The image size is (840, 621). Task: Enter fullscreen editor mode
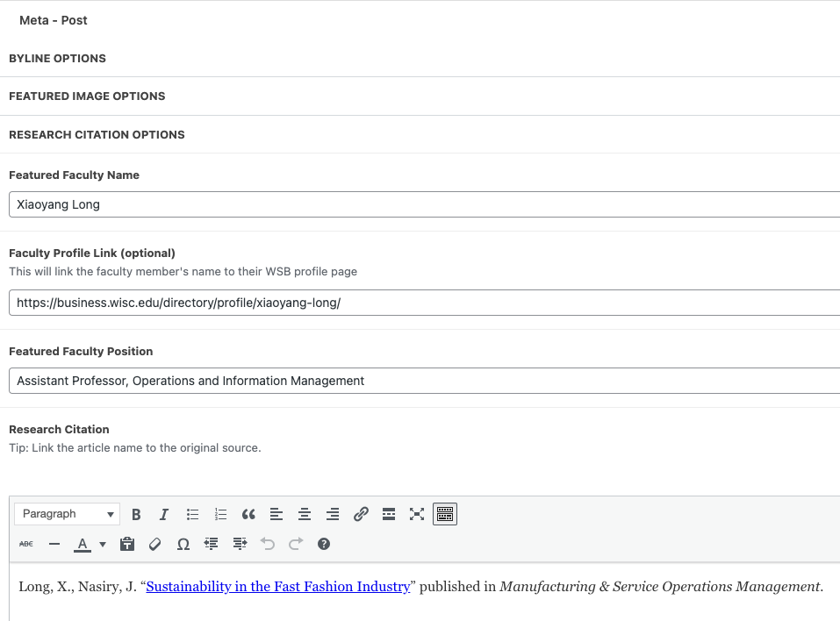(x=417, y=515)
